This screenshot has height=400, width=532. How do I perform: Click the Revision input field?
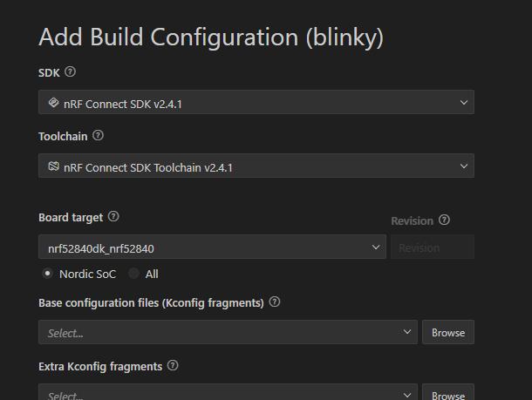pyautogui.click(x=433, y=247)
